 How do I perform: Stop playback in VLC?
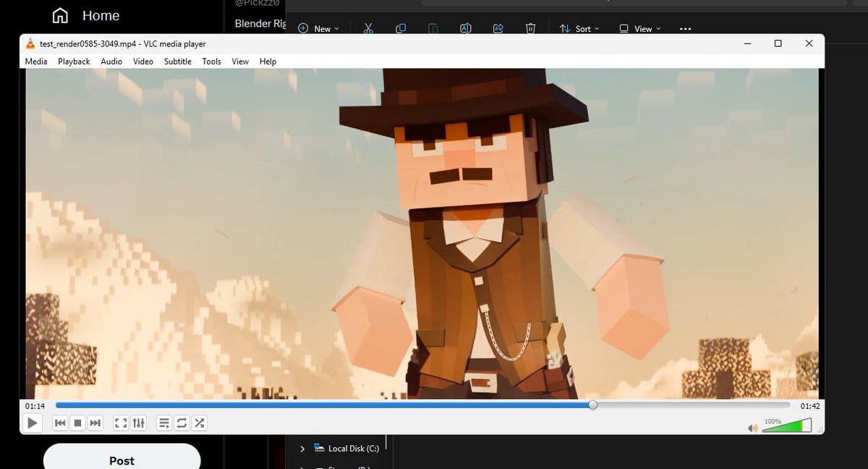[78, 423]
